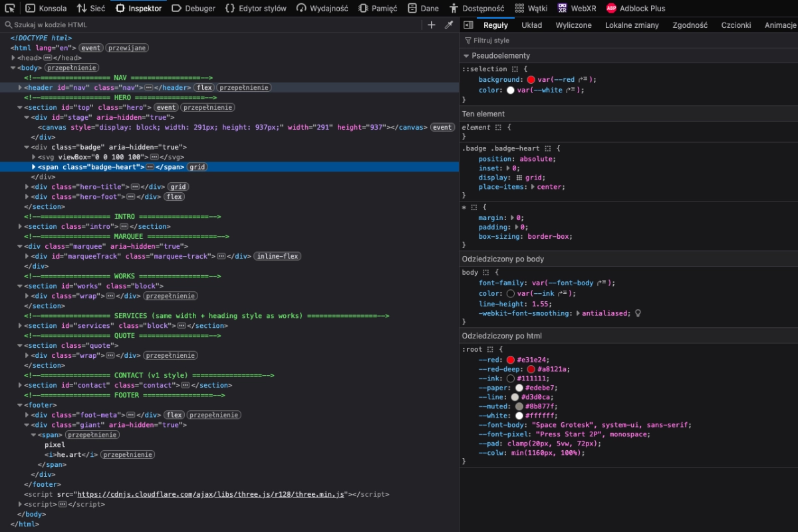Viewport: 798px width, 532px height.
Task: Click the jump-to-definition icon after --ink variable
Action: pos(561,293)
